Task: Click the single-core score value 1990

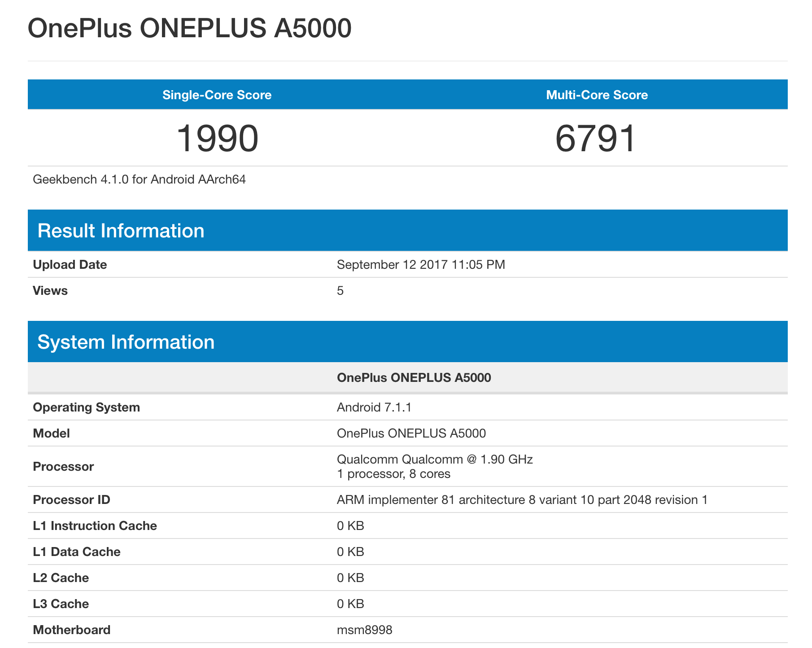Action: click(218, 138)
